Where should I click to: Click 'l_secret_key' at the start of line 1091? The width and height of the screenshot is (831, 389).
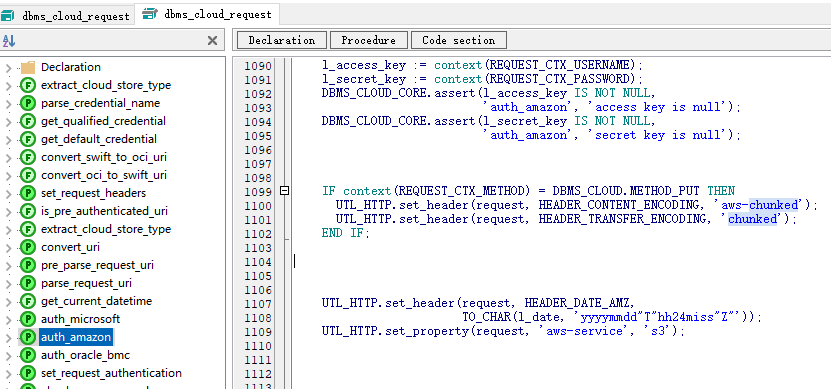(364, 79)
